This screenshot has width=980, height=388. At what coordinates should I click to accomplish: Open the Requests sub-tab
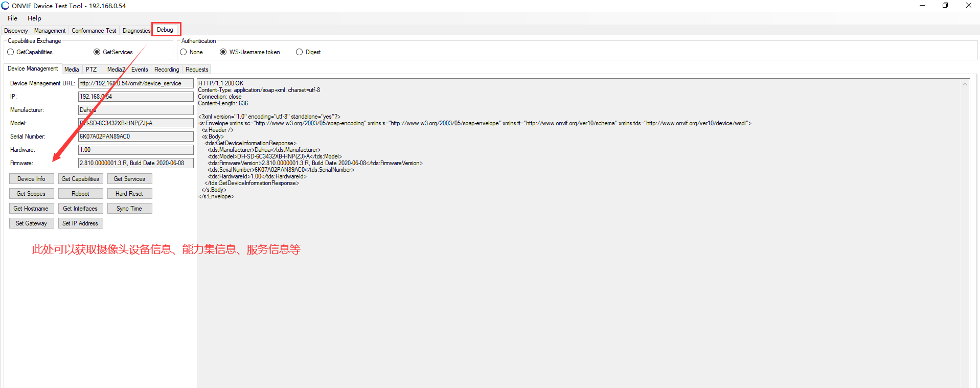click(x=197, y=70)
